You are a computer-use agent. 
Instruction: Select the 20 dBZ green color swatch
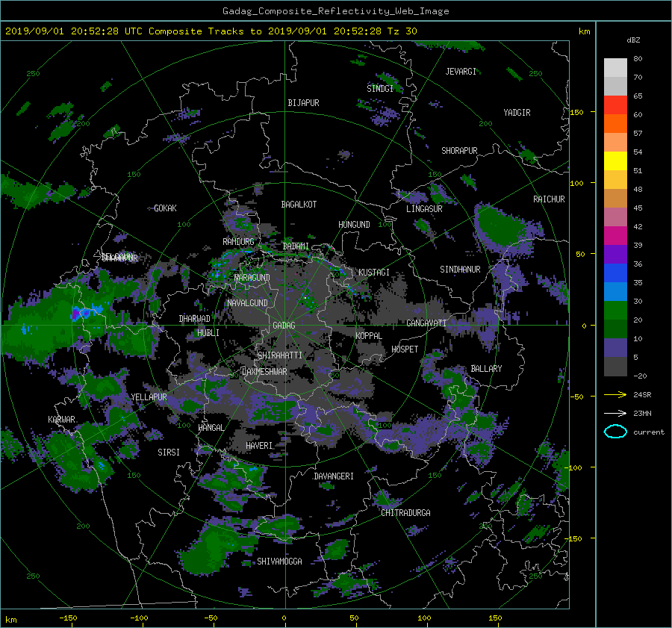615,311
